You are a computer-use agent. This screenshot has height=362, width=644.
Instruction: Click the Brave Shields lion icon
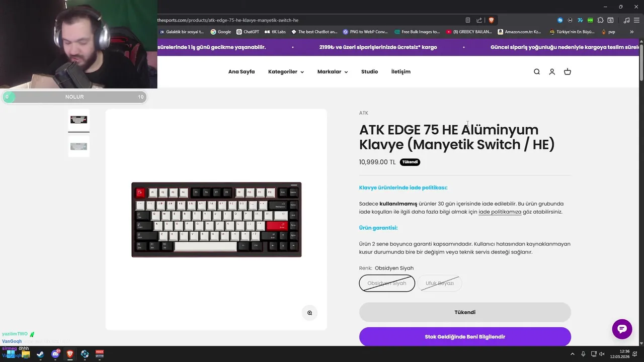coord(491,20)
